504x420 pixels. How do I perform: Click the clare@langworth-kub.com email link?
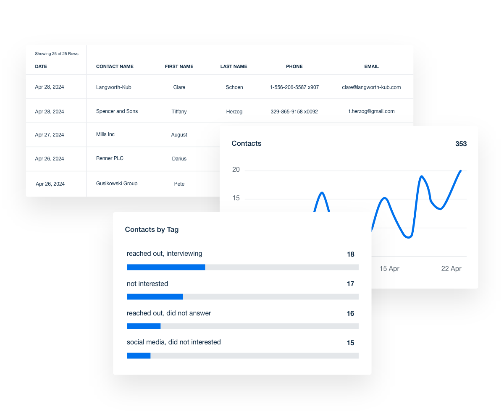click(x=371, y=87)
